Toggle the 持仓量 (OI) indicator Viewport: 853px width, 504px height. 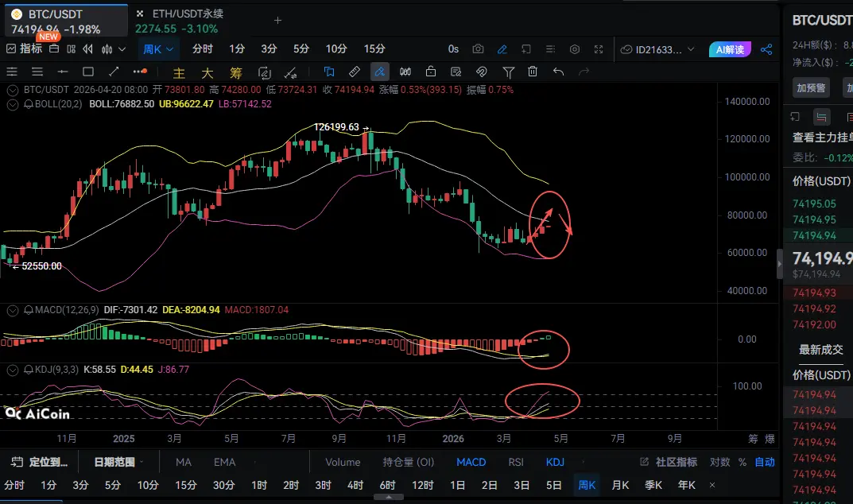coord(409,462)
